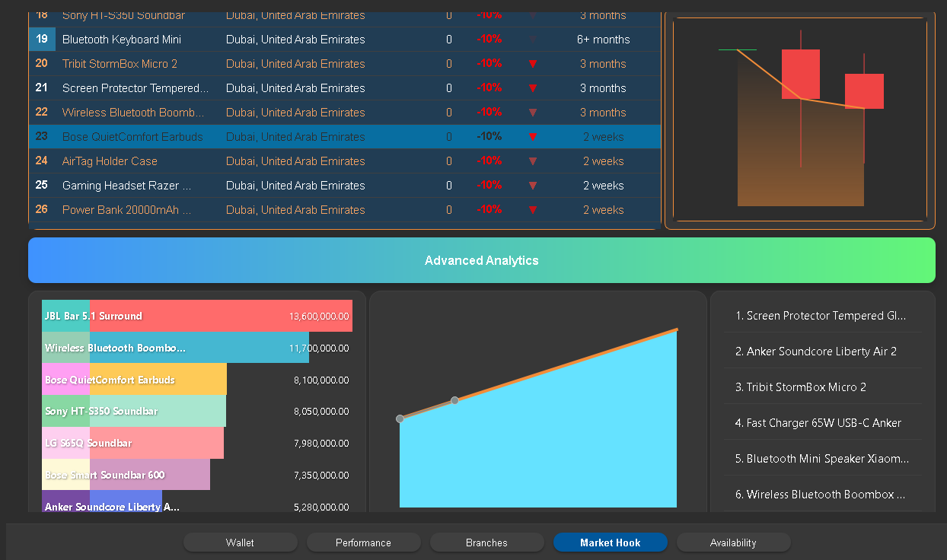
Task: Click the 13,600,000.00 value in bar chart
Action: (319, 317)
